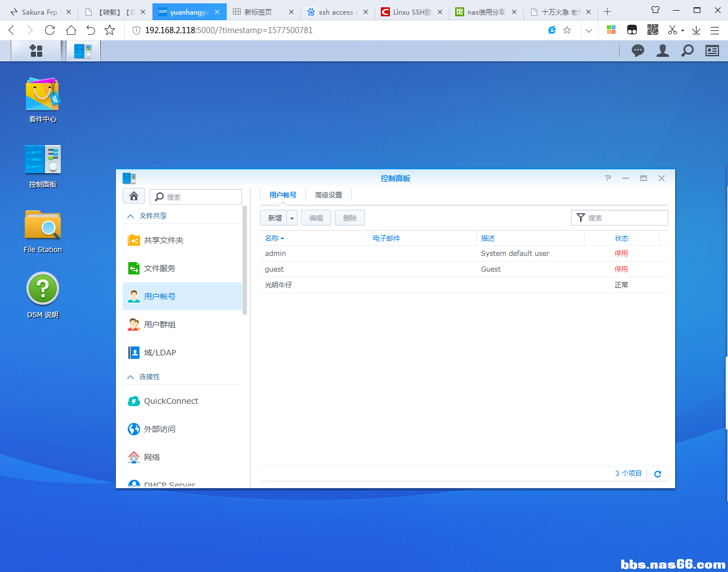
Task: Switch to the Advanced Settings tab
Action: click(329, 195)
